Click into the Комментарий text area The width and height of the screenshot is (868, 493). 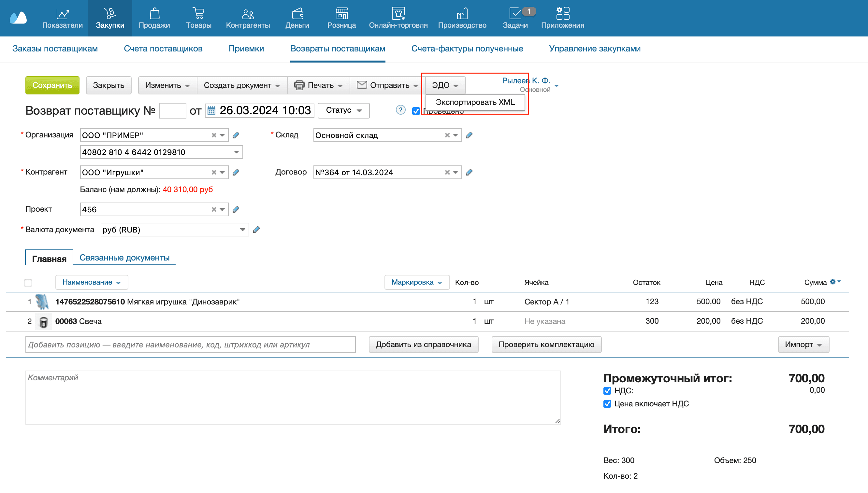[293, 397]
